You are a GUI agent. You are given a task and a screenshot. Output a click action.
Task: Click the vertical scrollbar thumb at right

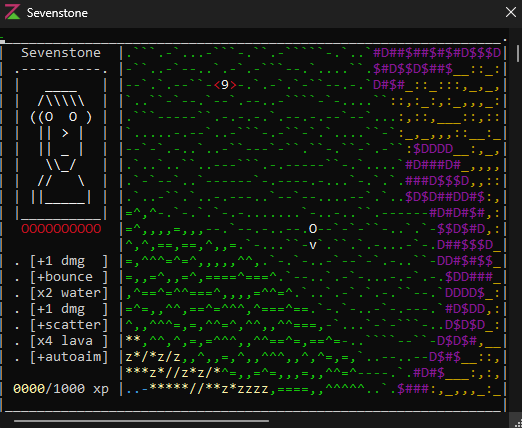pos(518,53)
